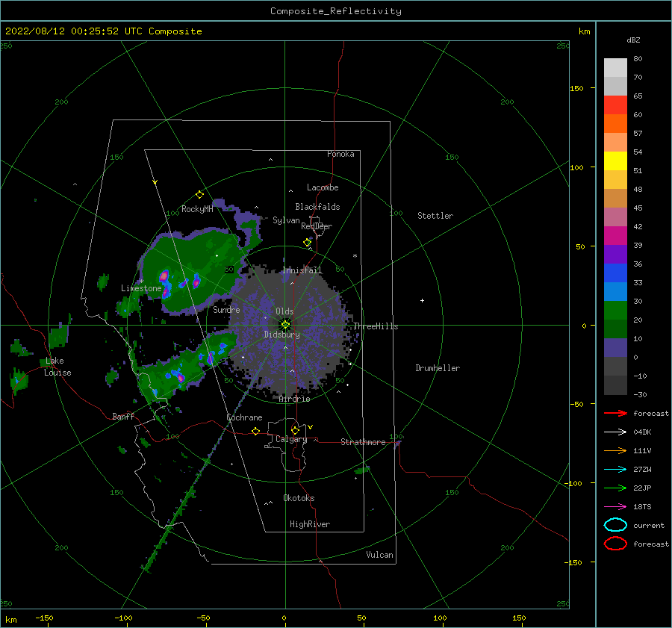Click the yellow diamond marker above RockyMH
The image size is (672, 628).
pyautogui.click(x=199, y=195)
